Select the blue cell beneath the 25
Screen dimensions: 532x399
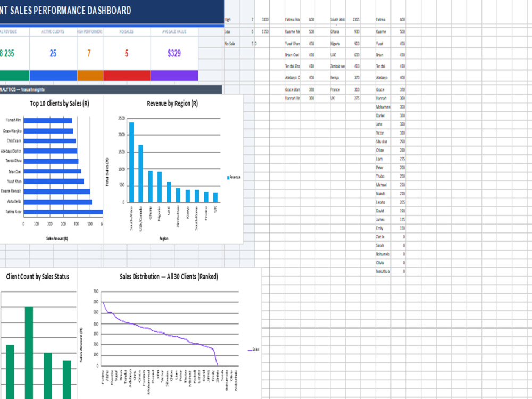(53, 76)
